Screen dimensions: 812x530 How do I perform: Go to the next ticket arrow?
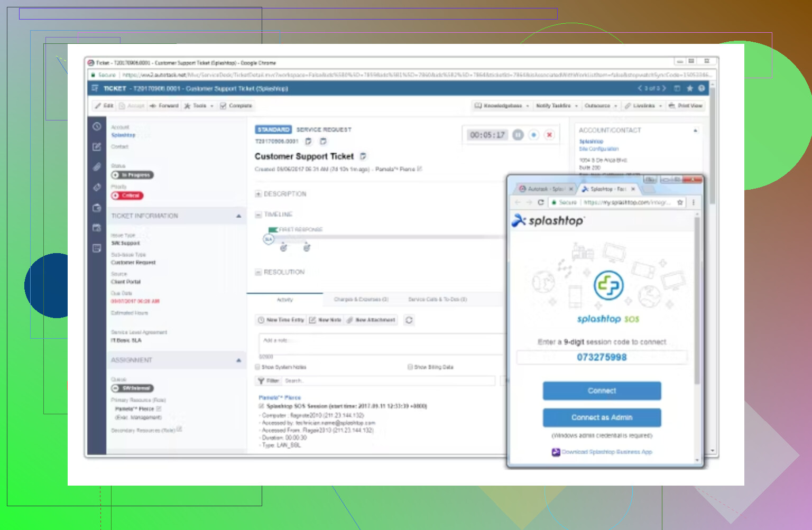click(x=664, y=88)
